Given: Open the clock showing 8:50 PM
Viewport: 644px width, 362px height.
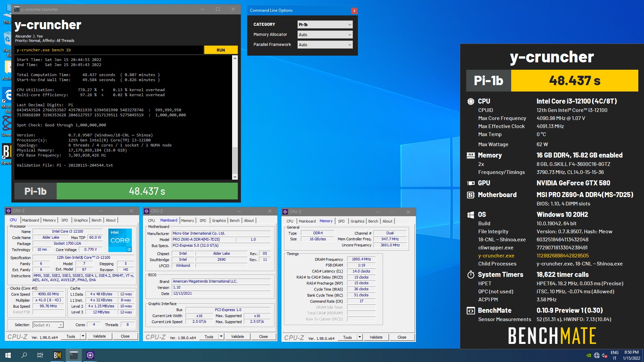Looking at the screenshot, I should (x=632, y=355).
